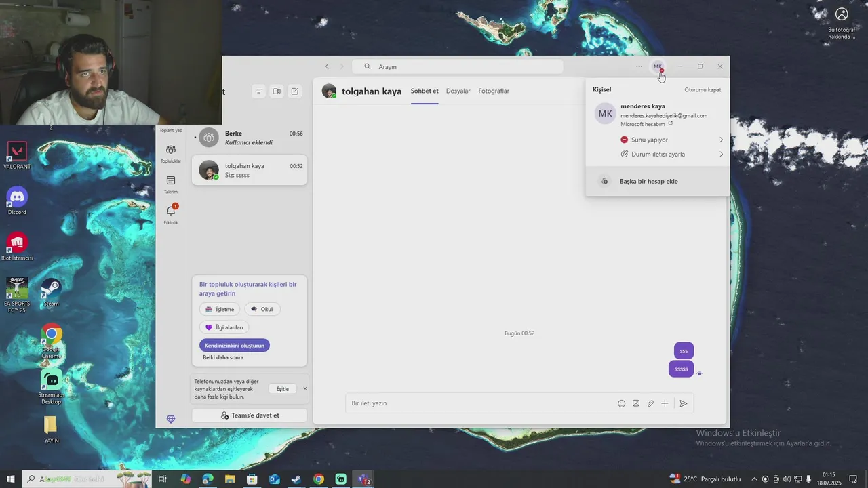Open EA SPORTS FC 25 desktop shortcut

(17, 295)
